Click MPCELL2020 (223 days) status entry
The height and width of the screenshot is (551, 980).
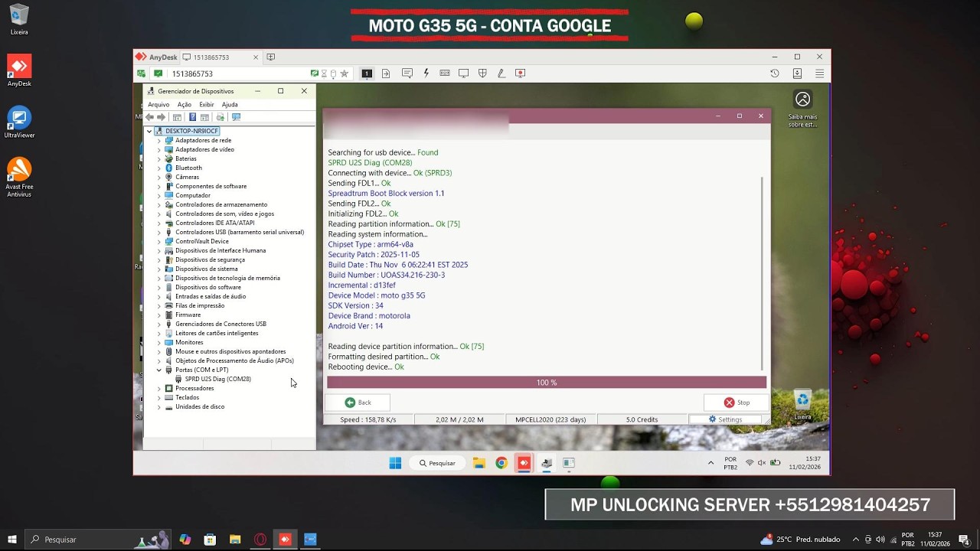tap(550, 419)
